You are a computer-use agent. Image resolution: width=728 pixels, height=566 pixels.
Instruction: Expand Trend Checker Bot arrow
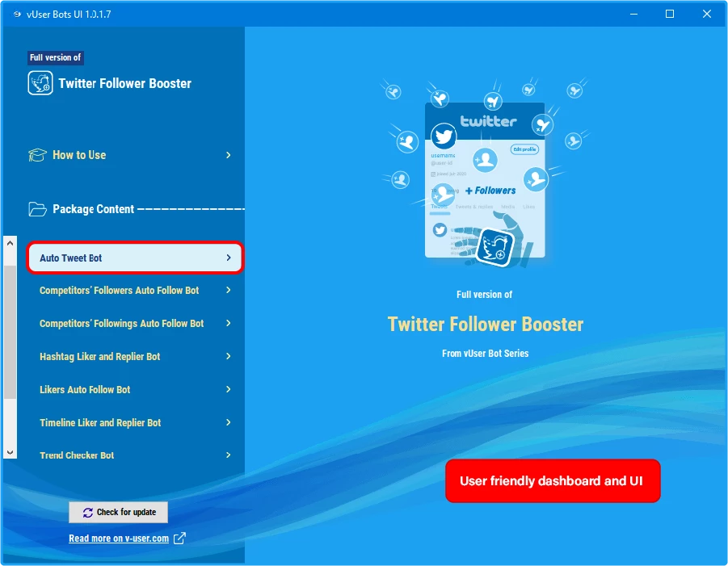point(228,455)
